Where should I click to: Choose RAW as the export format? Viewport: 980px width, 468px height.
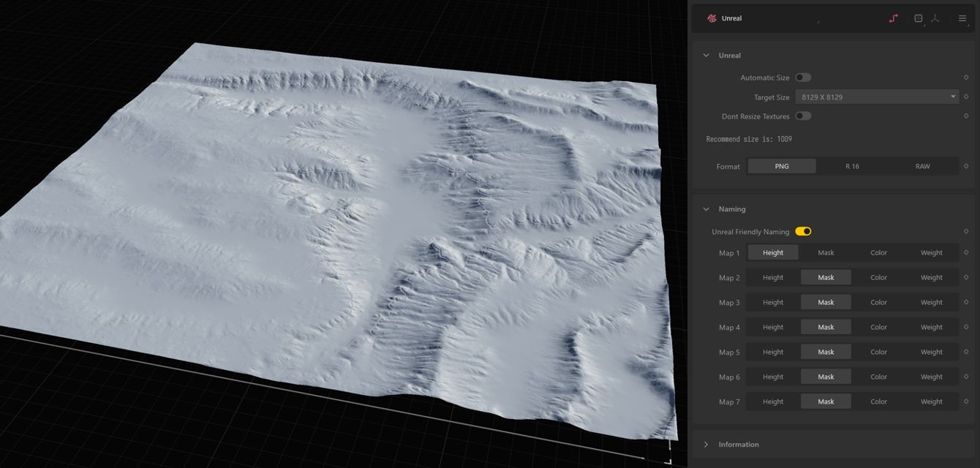coord(922,166)
